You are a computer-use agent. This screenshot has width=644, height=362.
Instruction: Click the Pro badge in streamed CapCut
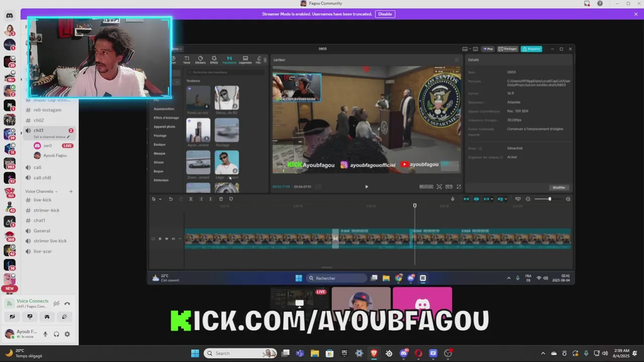click(x=488, y=49)
